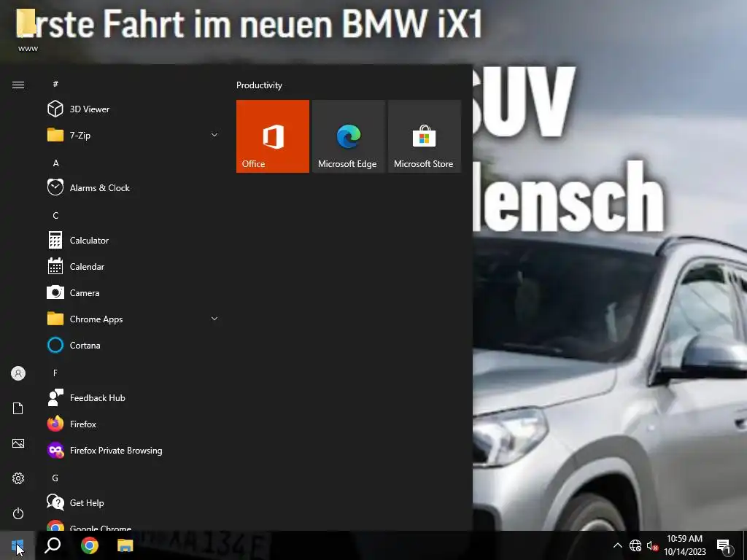The width and height of the screenshot is (747, 560).
Task: Expand the 7-Zip folder chevron
Action: tap(214, 135)
